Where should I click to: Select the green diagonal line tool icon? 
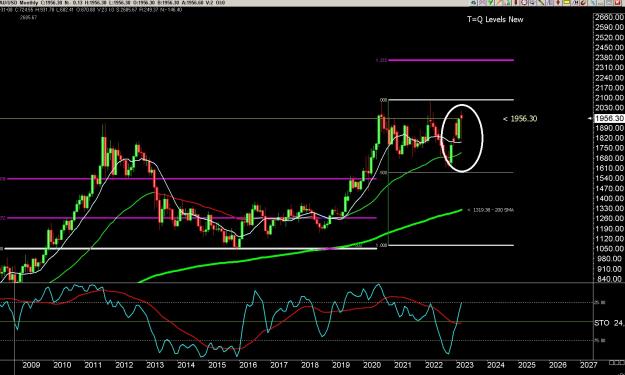pyautogui.click(x=541, y=2)
